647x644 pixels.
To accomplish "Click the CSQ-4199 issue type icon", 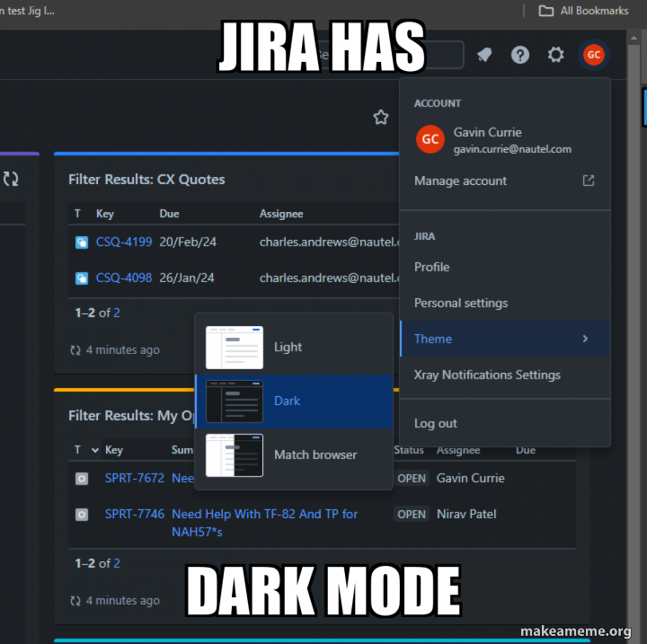I will (x=82, y=243).
